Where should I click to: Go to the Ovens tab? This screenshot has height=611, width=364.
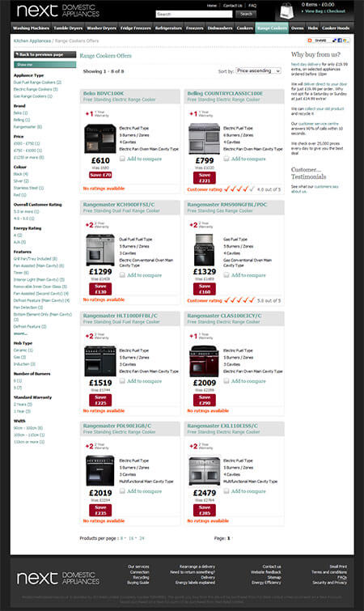(x=298, y=28)
